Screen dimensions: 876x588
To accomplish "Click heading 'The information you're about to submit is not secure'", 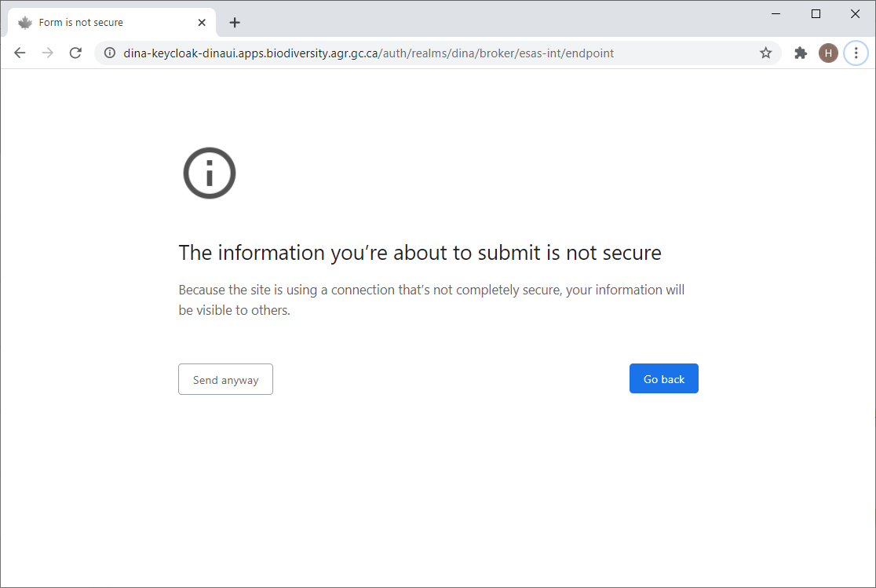I will click(x=420, y=253).
